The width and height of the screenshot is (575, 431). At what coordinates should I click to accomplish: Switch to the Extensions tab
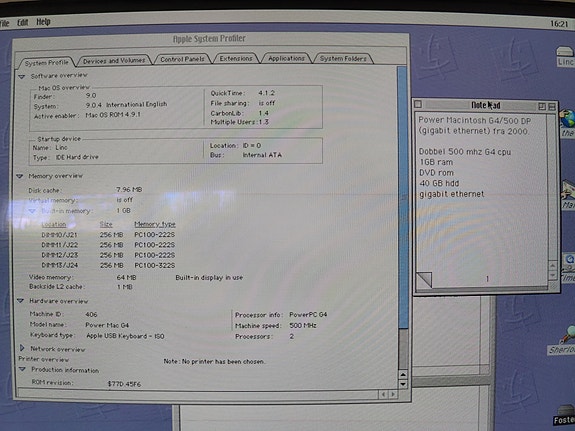click(236, 58)
